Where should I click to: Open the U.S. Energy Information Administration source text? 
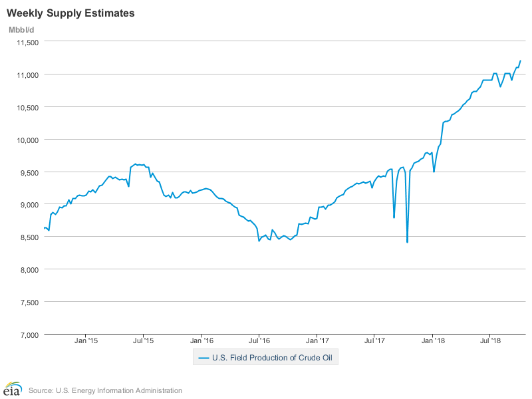pyautogui.click(x=105, y=390)
